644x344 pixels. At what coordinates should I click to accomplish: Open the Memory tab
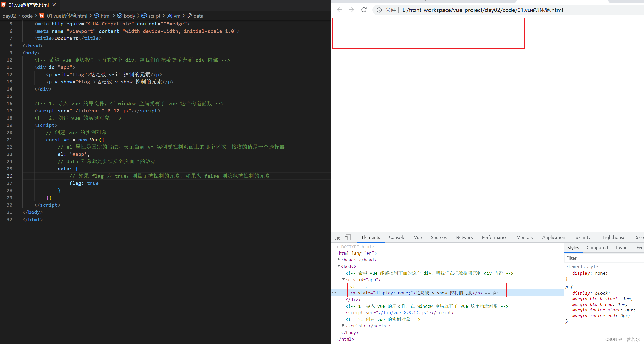pyautogui.click(x=525, y=237)
